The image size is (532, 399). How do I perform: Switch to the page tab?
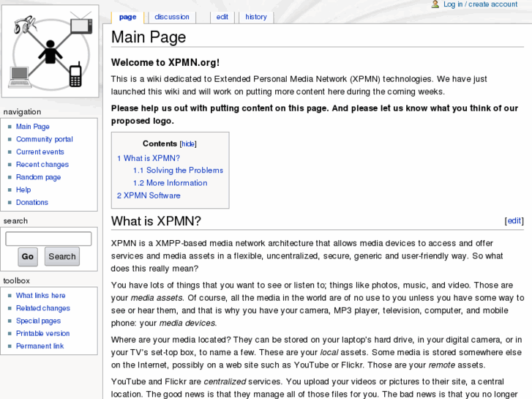127,17
